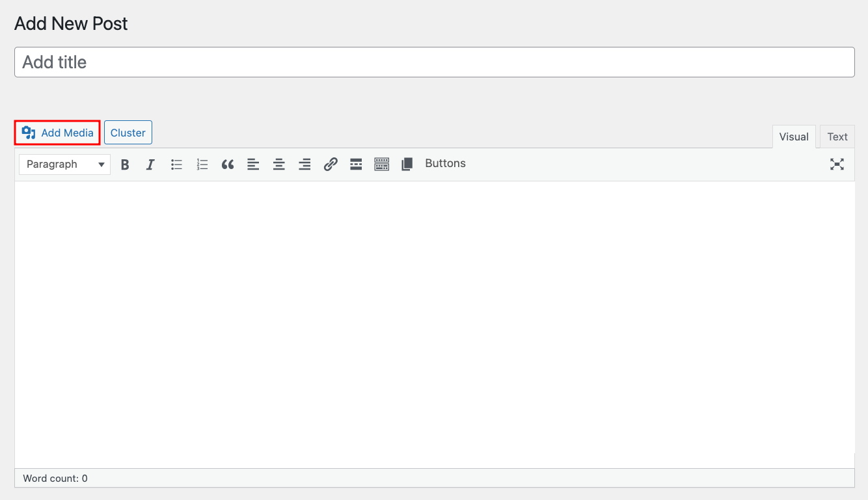This screenshot has height=500, width=868.
Task: Click the page break icon after the link tools
Action: coord(407,164)
